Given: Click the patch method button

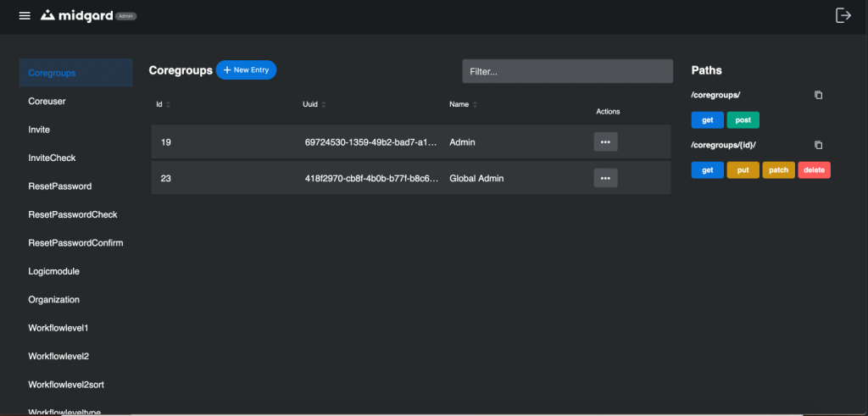Looking at the screenshot, I should (x=778, y=169).
